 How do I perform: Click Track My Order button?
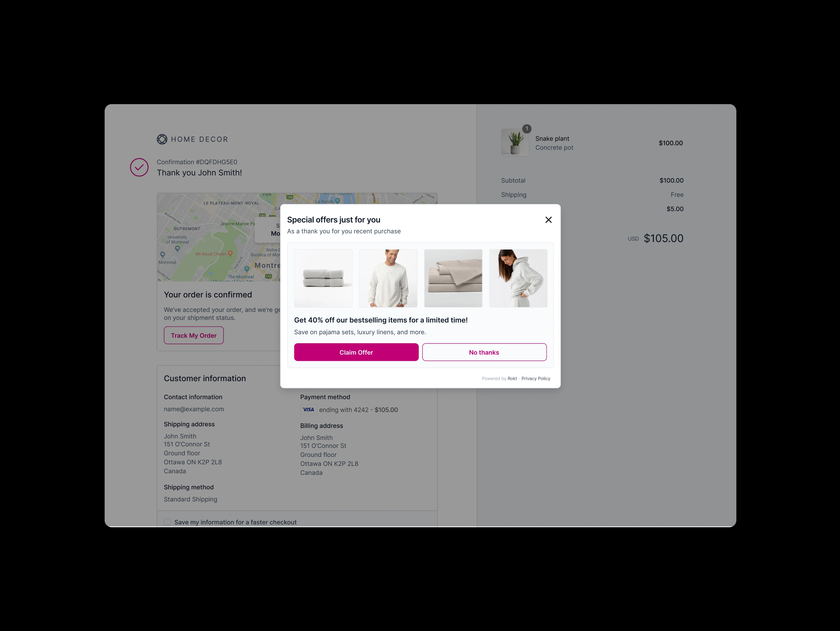194,336
